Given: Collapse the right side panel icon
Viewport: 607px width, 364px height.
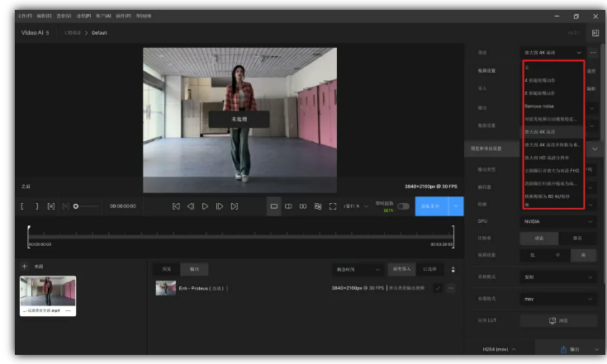Looking at the screenshot, I should (595, 33).
